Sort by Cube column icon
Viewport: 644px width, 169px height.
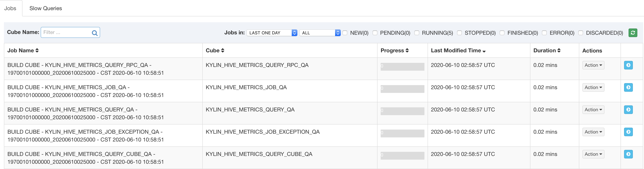(223, 50)
